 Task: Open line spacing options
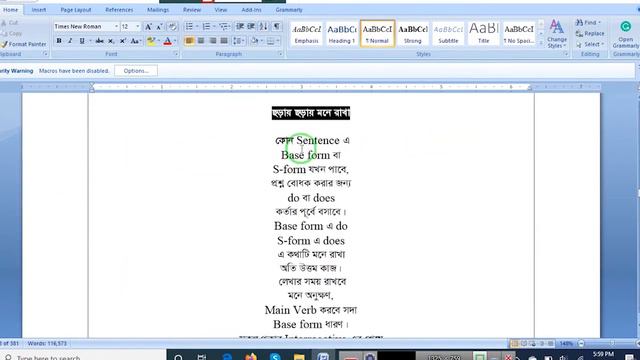(x=238, y=41)
